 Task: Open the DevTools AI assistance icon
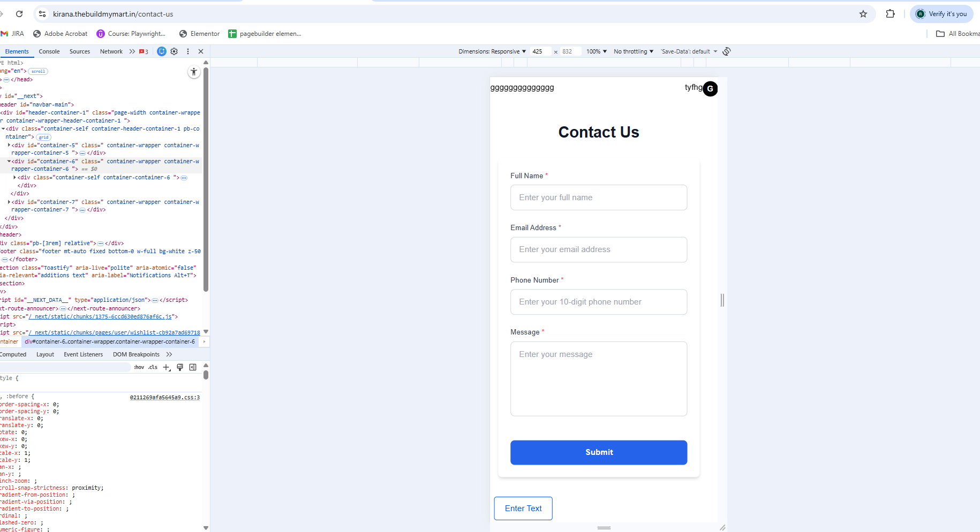162,51
